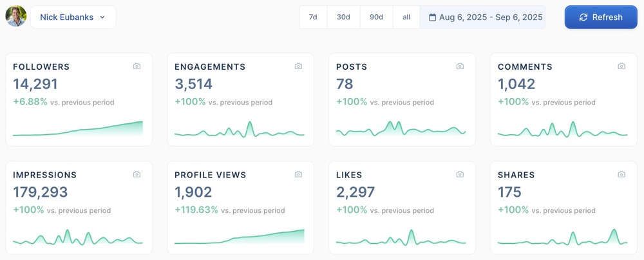644x260 pixels.
Task: Click the +6.88% followers change label
Action: pos(30,102)
